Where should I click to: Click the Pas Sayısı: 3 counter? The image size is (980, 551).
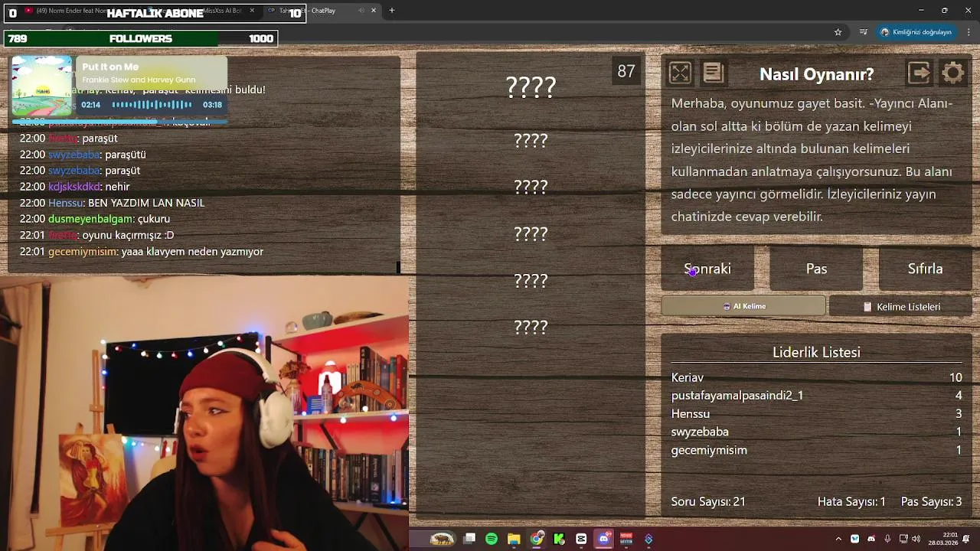[x=932, y=501]
